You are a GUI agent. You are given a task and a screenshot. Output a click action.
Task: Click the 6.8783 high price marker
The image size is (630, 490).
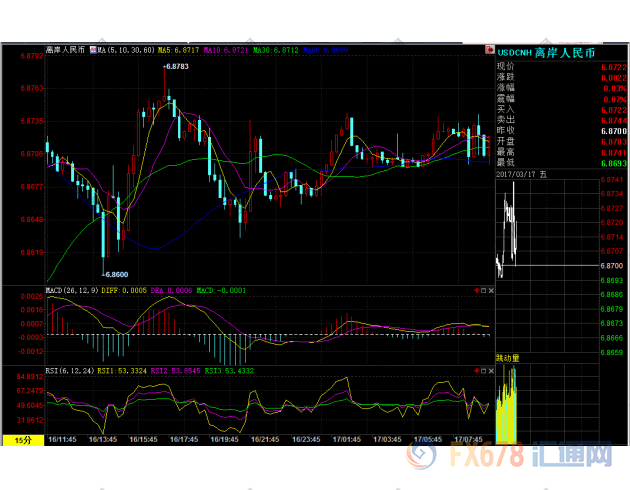coord(175,66)
